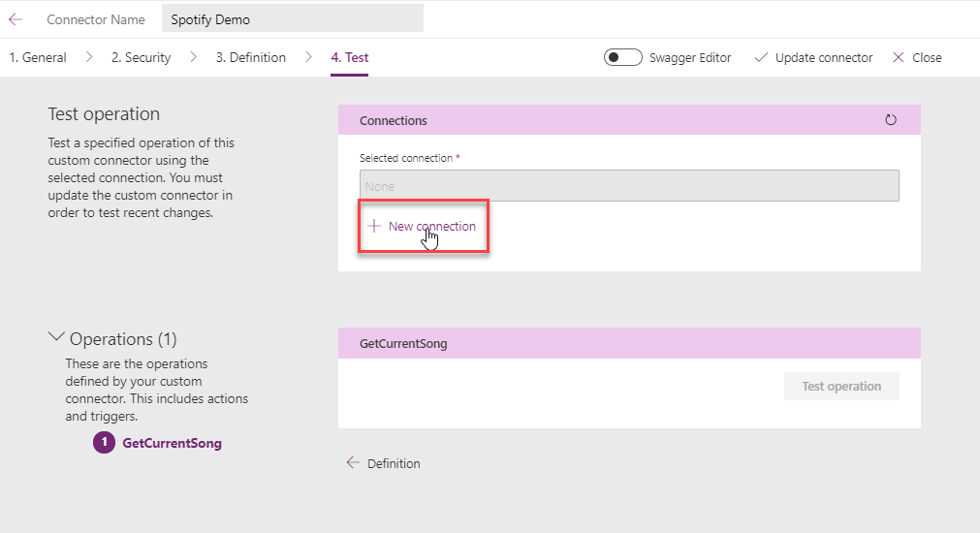Click the checkmark icon beside Update connector
The height and width of the screenshot is (533, 980).
tap(761, 57)
